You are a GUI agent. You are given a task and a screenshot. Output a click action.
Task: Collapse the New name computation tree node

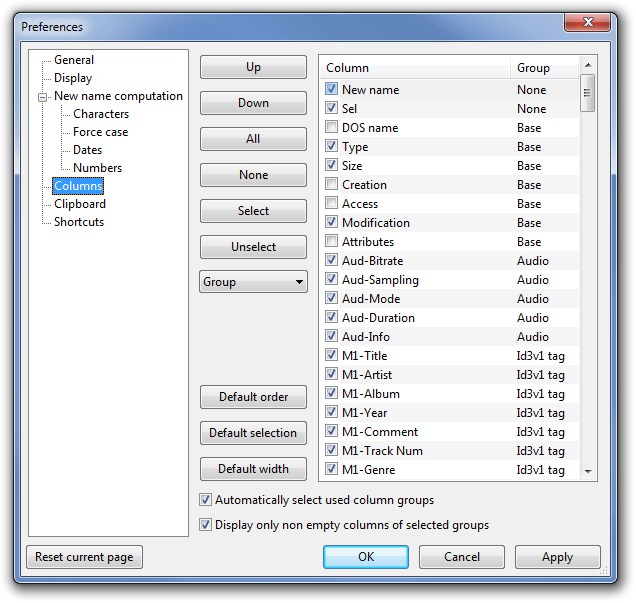click(x=42, y=97)
